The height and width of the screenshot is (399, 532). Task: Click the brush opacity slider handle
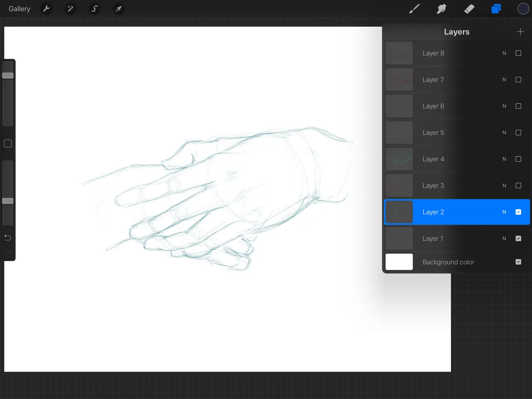[x=8, y=201]
